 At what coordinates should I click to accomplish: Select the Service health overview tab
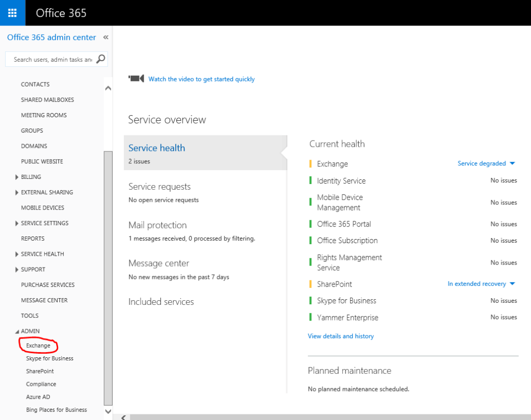coord(205,153)
